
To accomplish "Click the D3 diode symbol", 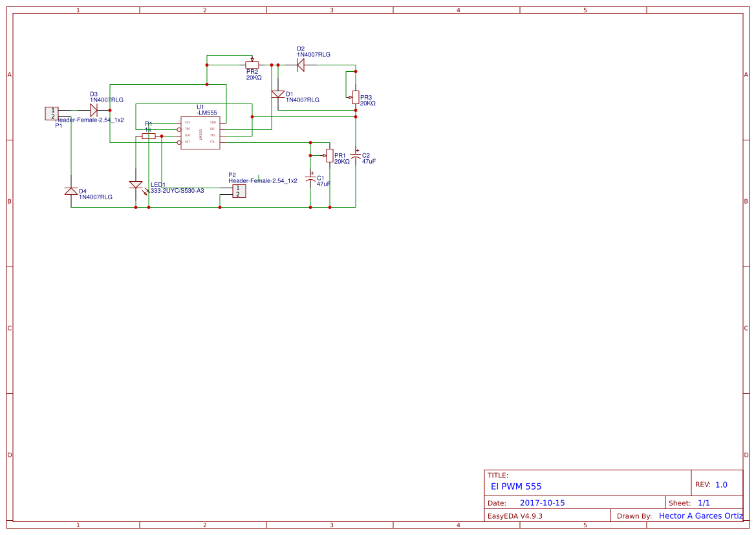I will point(94,111).
